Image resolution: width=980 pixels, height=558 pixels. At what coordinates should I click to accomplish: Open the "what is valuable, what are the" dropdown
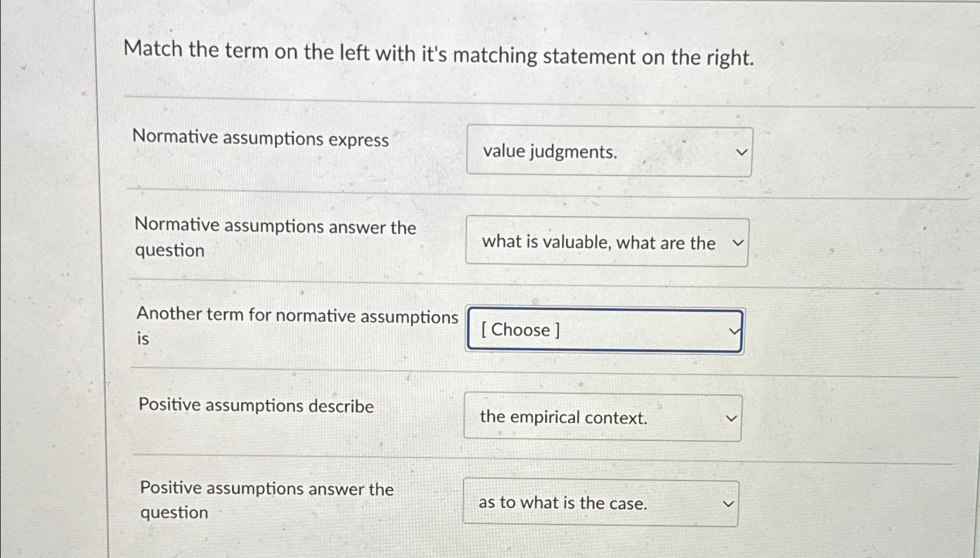pos(606,243)
